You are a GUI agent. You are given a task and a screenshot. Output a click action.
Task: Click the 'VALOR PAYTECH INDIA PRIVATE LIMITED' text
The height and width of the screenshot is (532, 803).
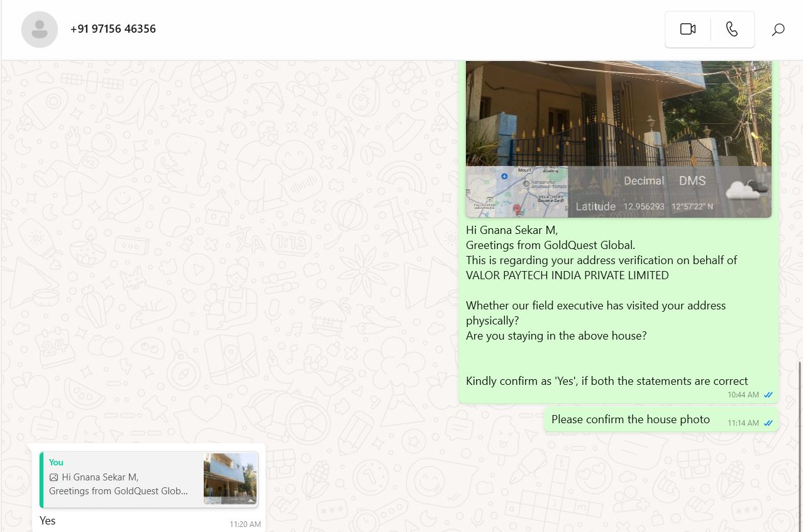pos(567,275)
